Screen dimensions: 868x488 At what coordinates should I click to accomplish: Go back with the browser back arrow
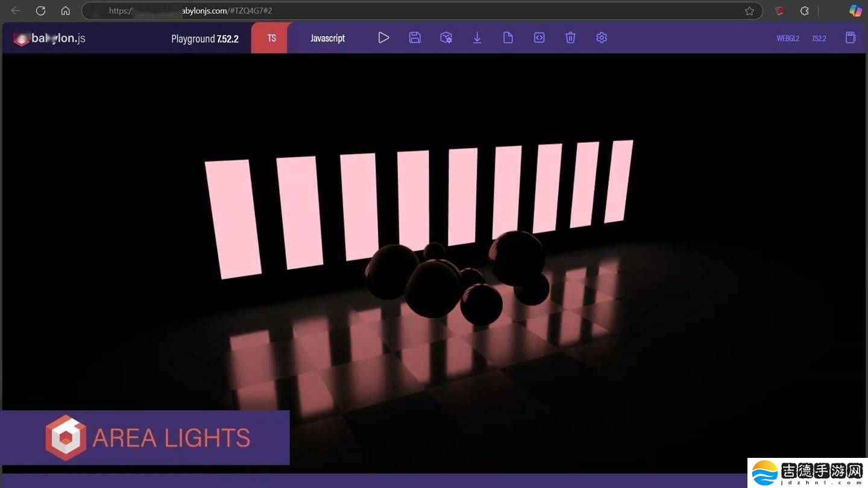(16, 11)
